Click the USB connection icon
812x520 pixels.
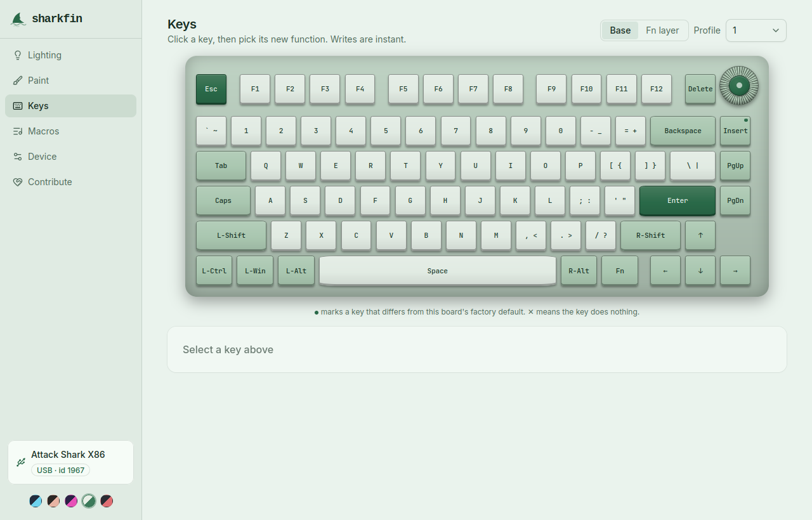(x=21, y=462)
